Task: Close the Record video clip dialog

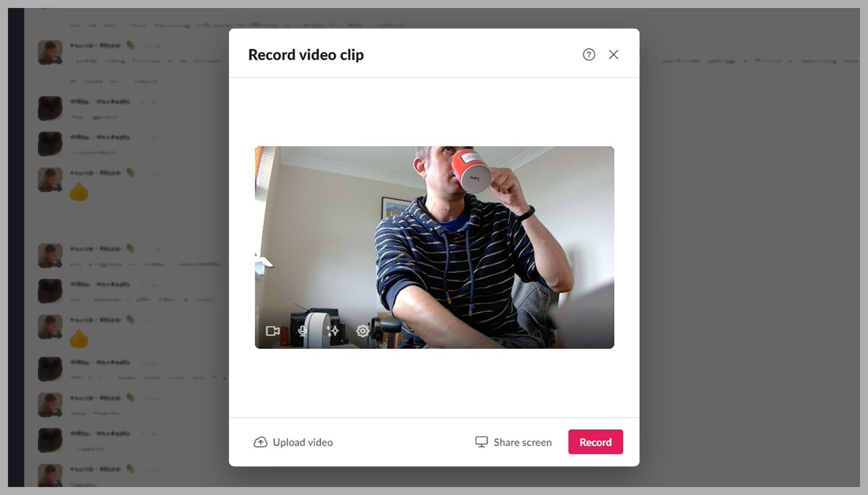Action: click(x=614, y=54)
